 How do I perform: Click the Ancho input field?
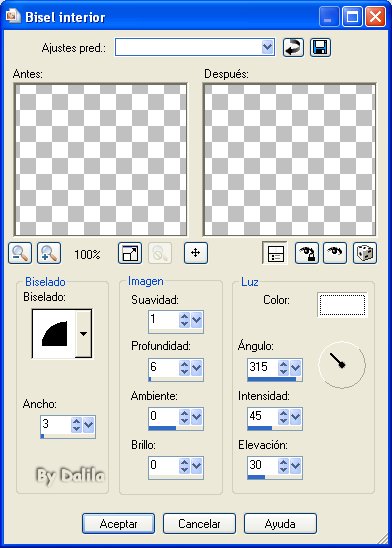click(x=56, y=424)
